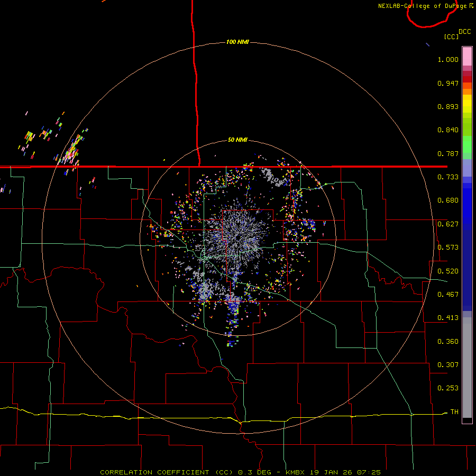Click the bright green color bar segment
The height and width of the screenshot is (476, 476).
tap(467, 144)
